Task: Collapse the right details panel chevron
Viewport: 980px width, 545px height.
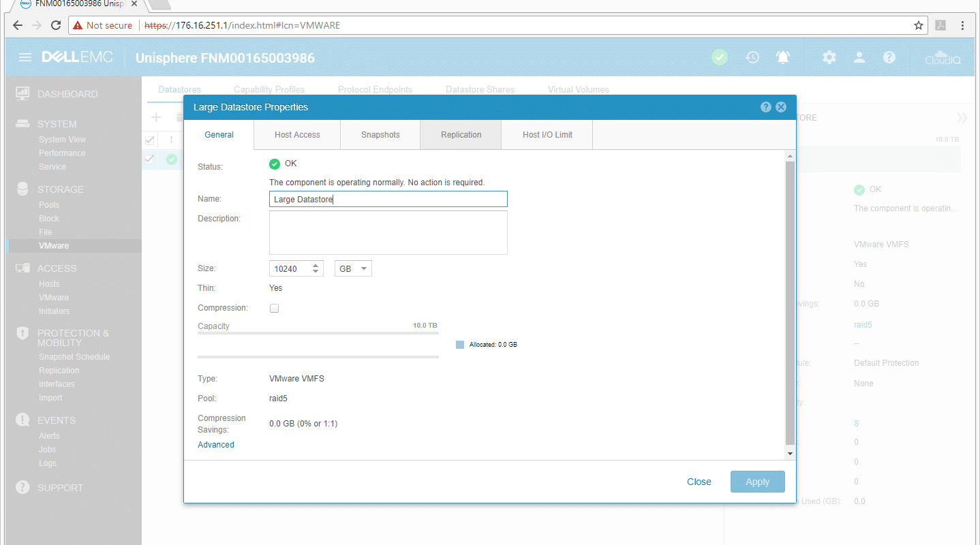Action: click(962, 118)
